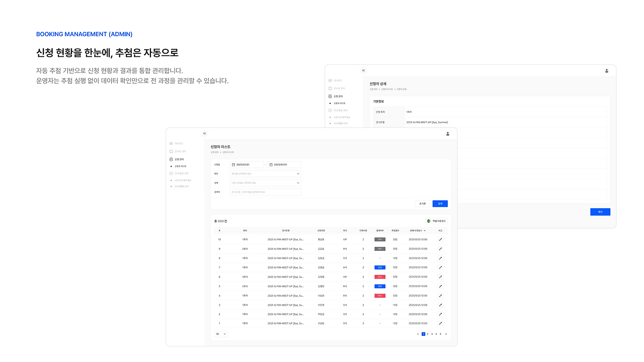Edit row 6 with the pencil icon
644x362 pixels.
pyautogui.click(x=441, y=277)
